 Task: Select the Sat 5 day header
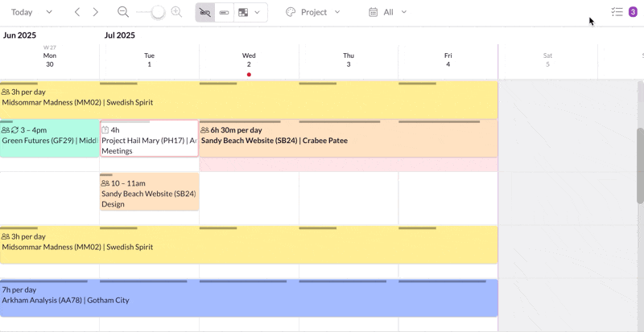pyautogui.click(x=547, y=60)
